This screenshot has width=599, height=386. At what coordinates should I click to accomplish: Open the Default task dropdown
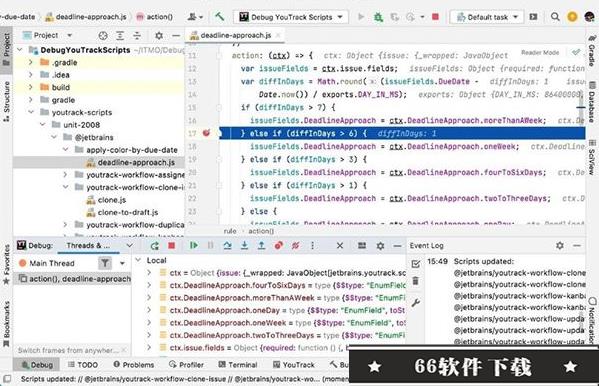coord(487,17)
